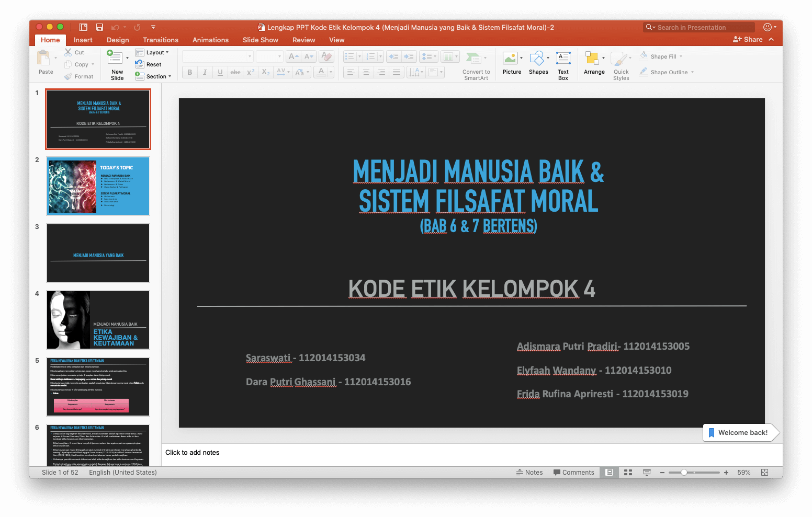Justify text alignment

(397, 72)
